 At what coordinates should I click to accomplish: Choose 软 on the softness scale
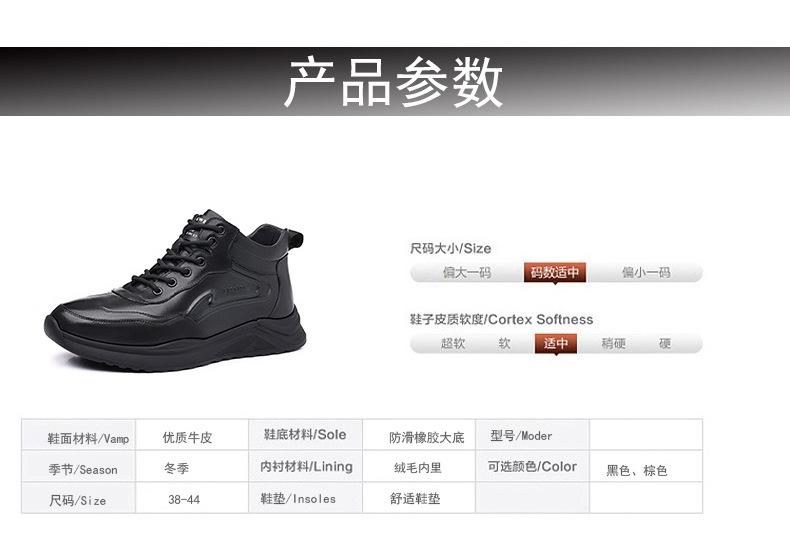coord(504,343)
